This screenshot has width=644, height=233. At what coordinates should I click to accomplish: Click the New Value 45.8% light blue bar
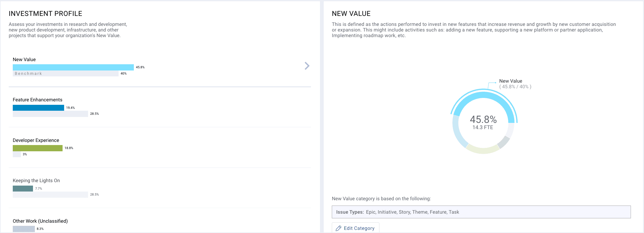(73, 67)
